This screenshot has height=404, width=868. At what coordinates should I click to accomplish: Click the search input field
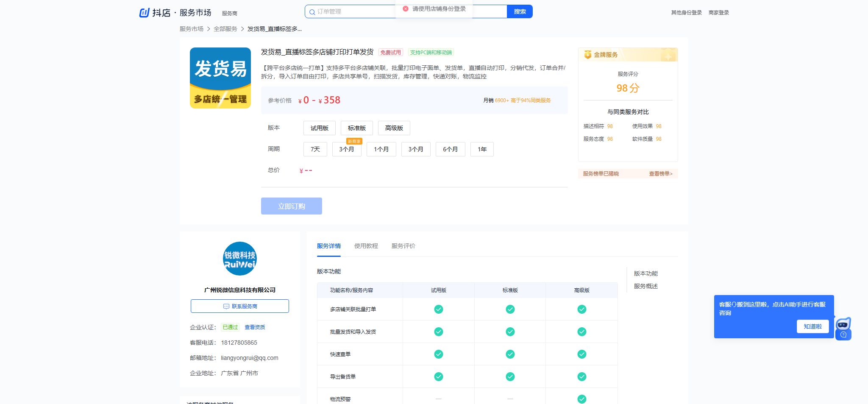coord(406,11)
